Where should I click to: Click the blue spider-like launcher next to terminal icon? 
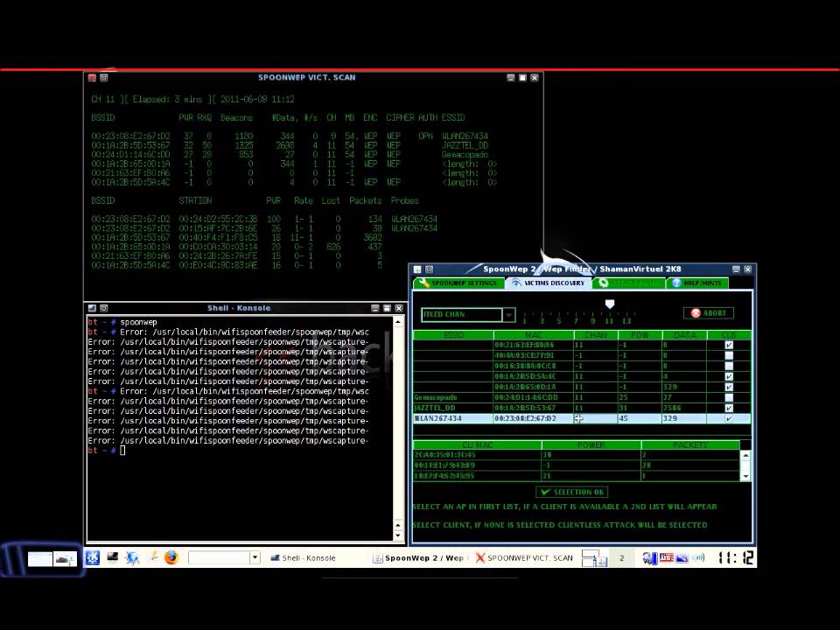[x=132, y=557]
